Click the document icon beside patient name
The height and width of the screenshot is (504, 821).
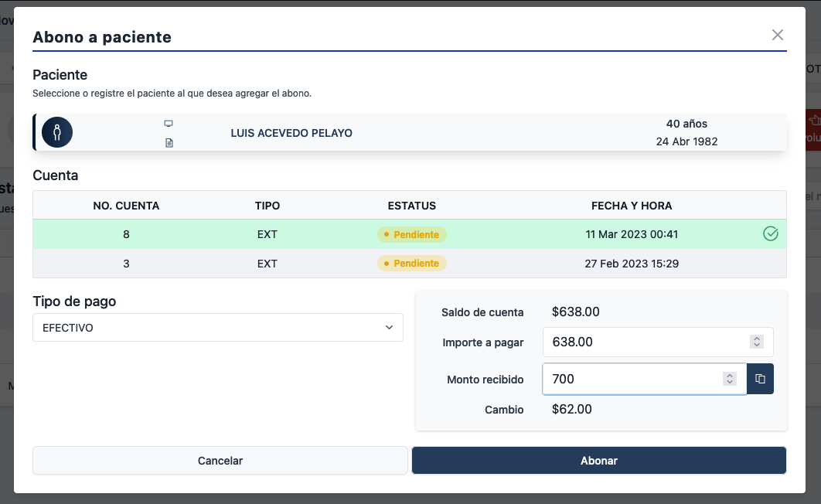click(169, 143)
